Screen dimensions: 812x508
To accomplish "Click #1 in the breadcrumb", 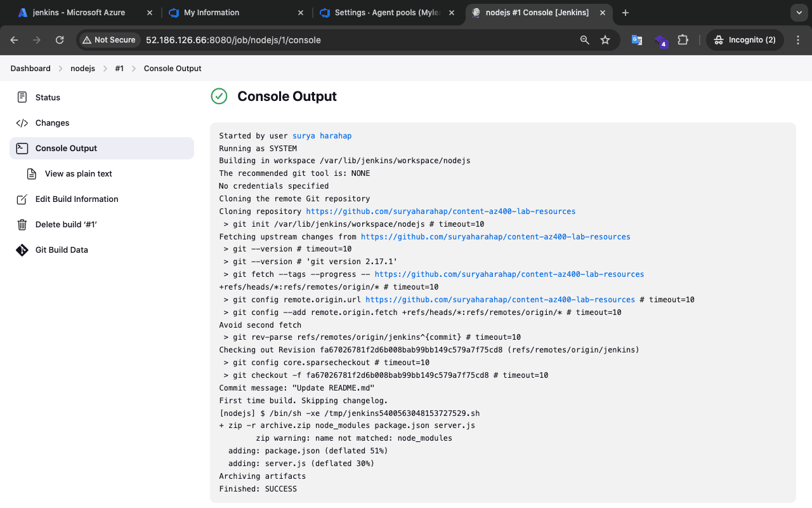I will [119, 69].
